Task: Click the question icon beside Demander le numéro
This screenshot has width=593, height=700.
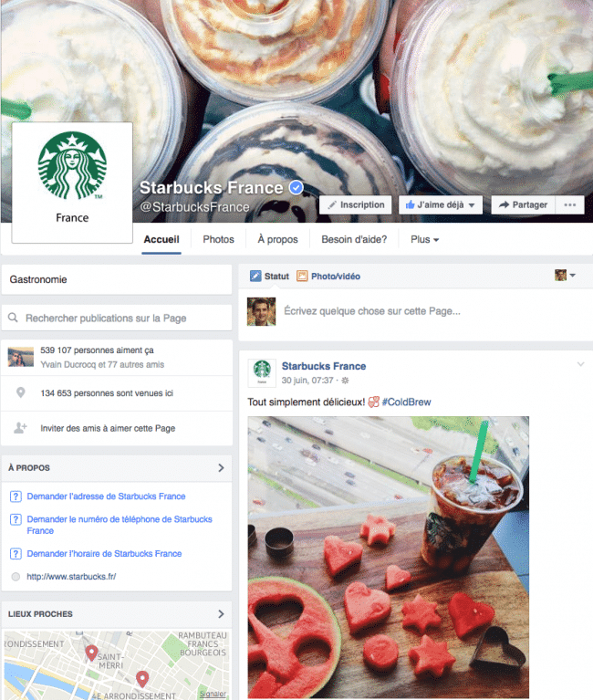Action: click(16, 519)
